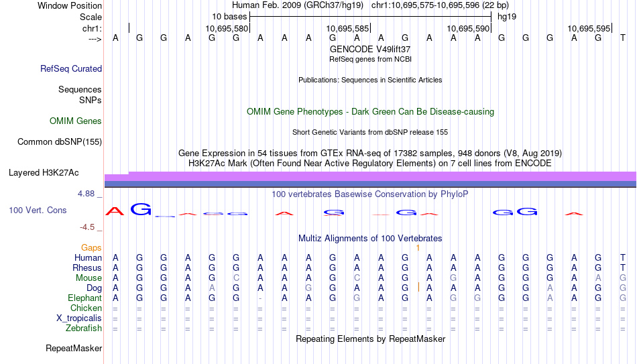Open the RefSeq Curated track label

(x=70, y=68)
